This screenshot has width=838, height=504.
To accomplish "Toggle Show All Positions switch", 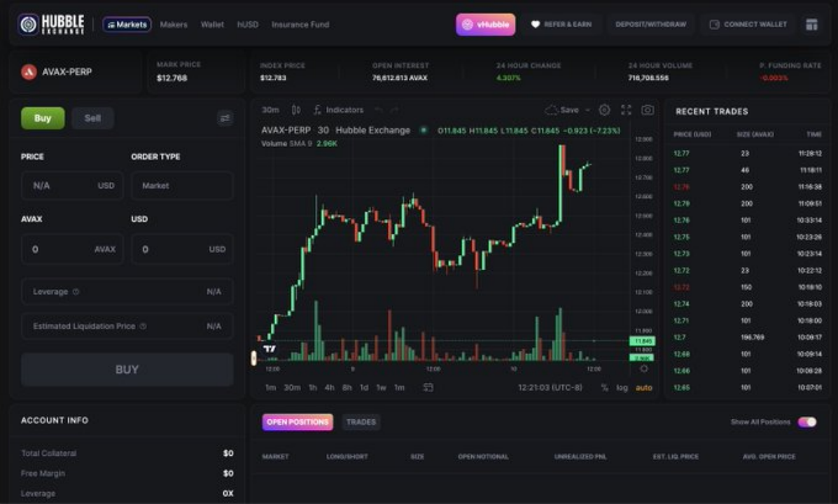I will click(807, 421).
